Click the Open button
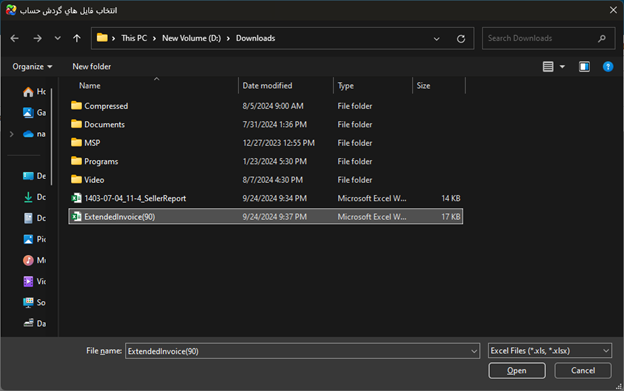 [x=517, y=370]
